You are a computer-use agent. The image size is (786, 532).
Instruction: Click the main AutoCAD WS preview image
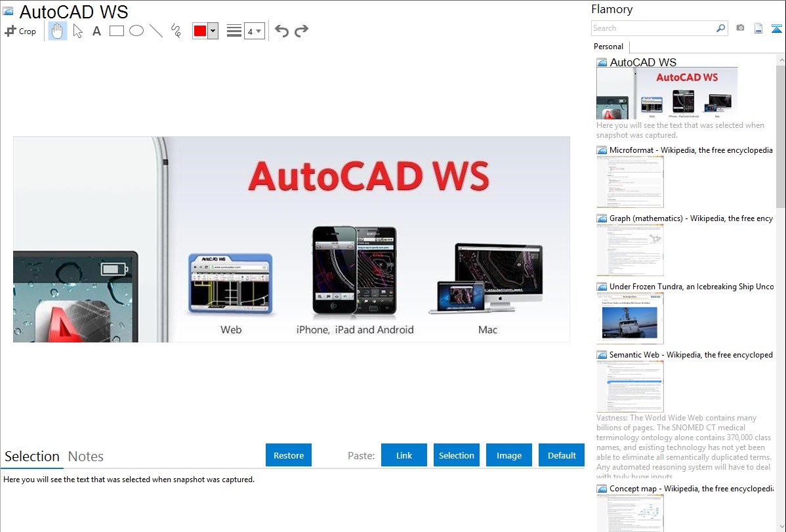[x=291, y=239]
